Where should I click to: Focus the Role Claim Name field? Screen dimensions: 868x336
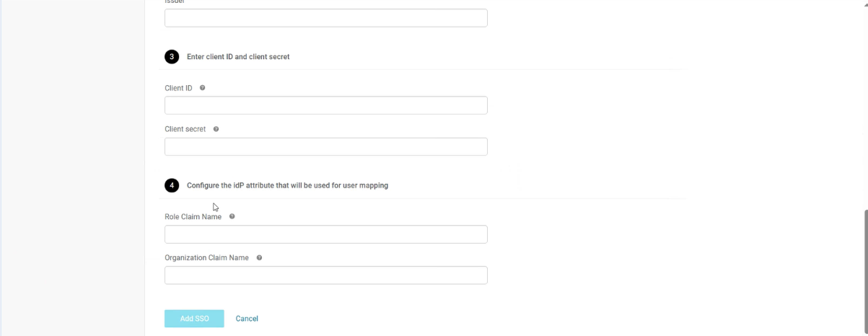pos(326,234)
